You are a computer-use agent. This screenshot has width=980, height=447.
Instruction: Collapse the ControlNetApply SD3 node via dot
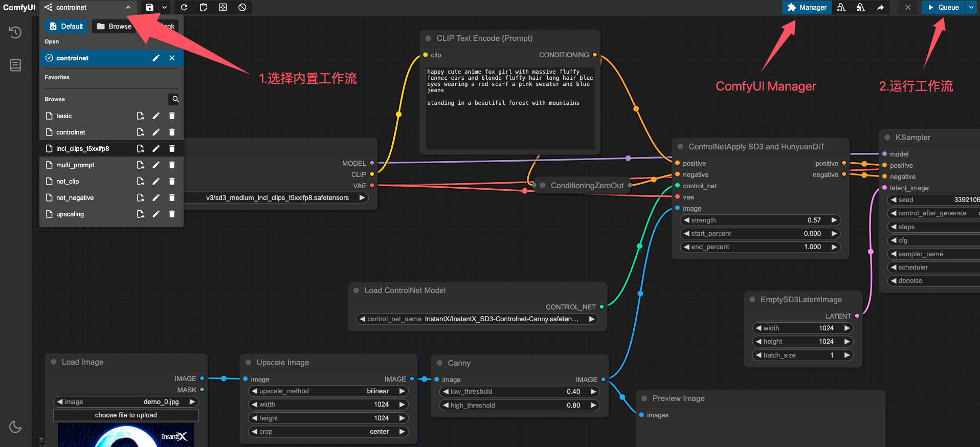680,146
